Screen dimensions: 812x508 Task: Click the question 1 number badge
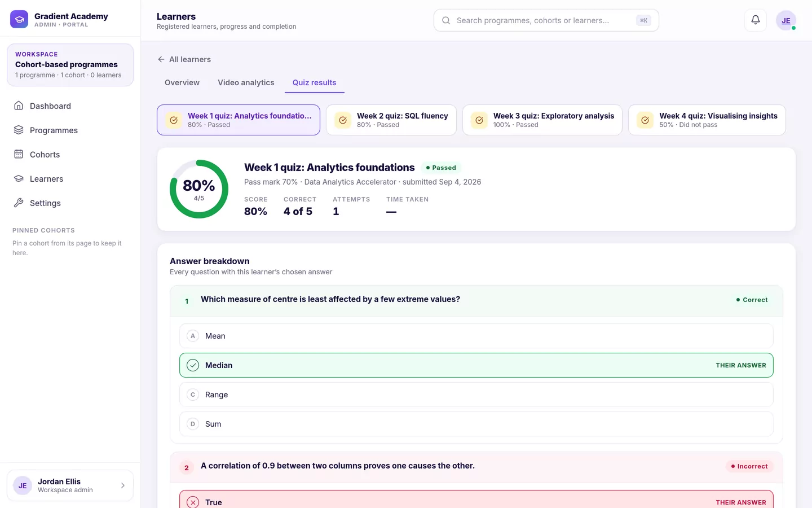click(x=187, y=301)
